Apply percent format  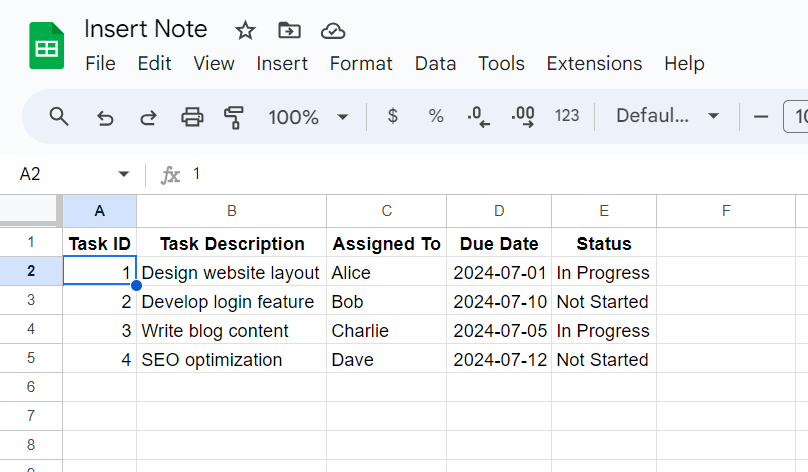(436, 116)
